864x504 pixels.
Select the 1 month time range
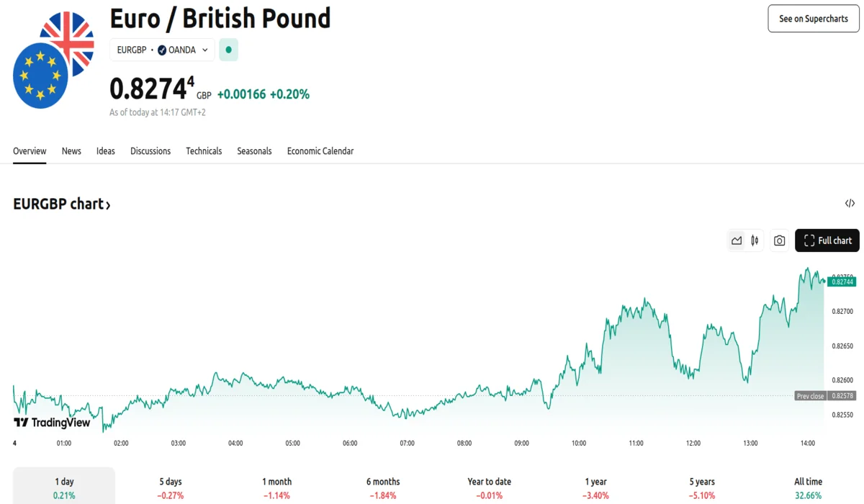(277, 487)
